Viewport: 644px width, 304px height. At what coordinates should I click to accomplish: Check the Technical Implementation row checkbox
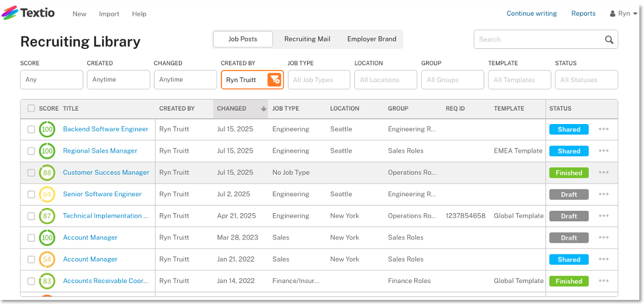[x=31, y=216]
